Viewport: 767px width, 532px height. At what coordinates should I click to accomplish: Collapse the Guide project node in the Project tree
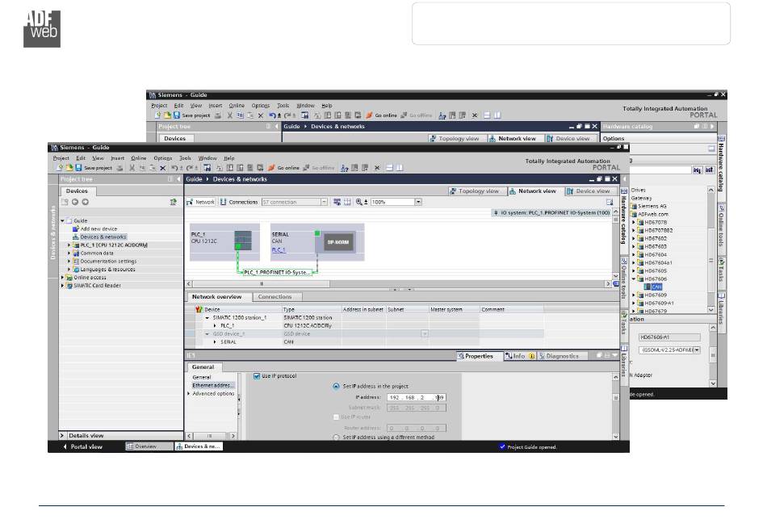point(62,221)
